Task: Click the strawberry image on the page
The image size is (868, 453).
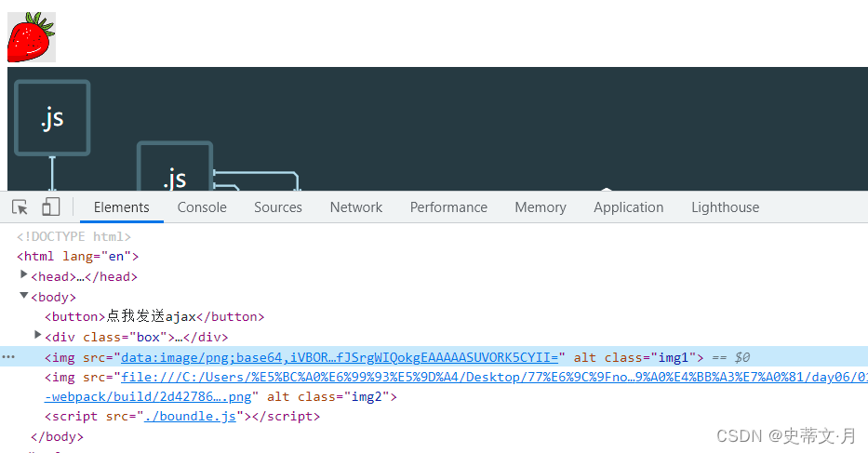Action: [x=32, y=37]
